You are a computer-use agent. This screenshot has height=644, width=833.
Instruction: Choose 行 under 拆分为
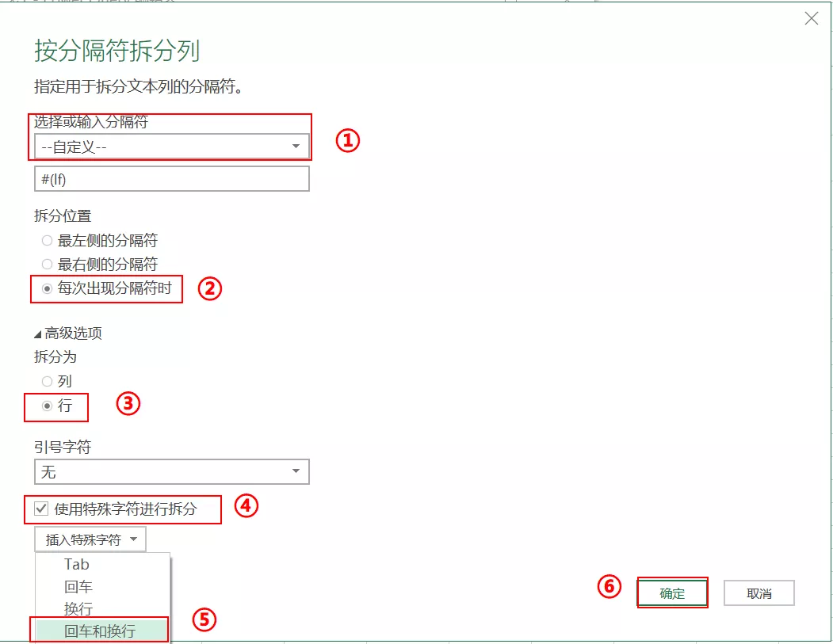pyautogui.click(x=47, y=406)
